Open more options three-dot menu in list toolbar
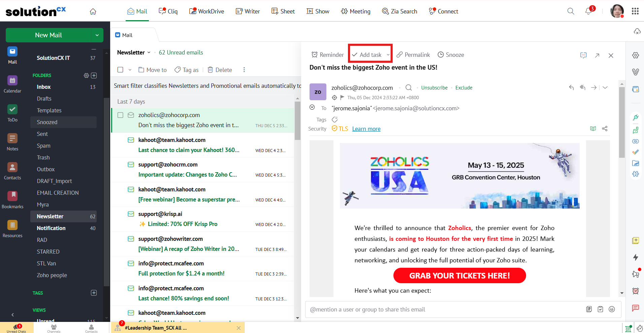Viewport: 644px width, 333px height. click(244, 70)
